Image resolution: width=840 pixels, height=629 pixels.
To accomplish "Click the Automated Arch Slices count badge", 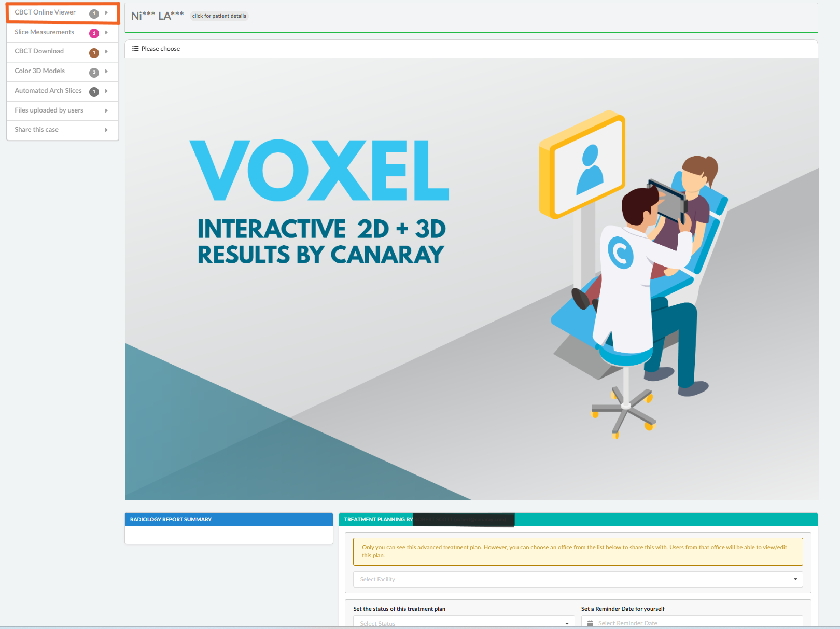I will [x=94, y=92].
